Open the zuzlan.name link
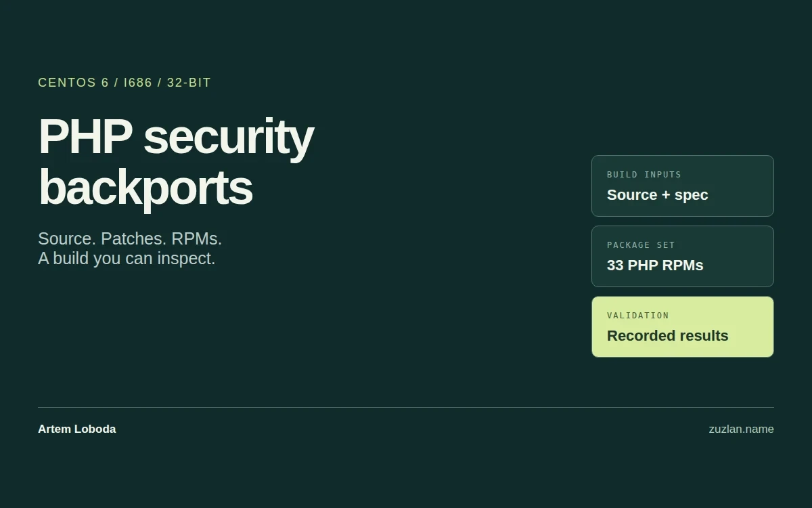 point(741,429)
